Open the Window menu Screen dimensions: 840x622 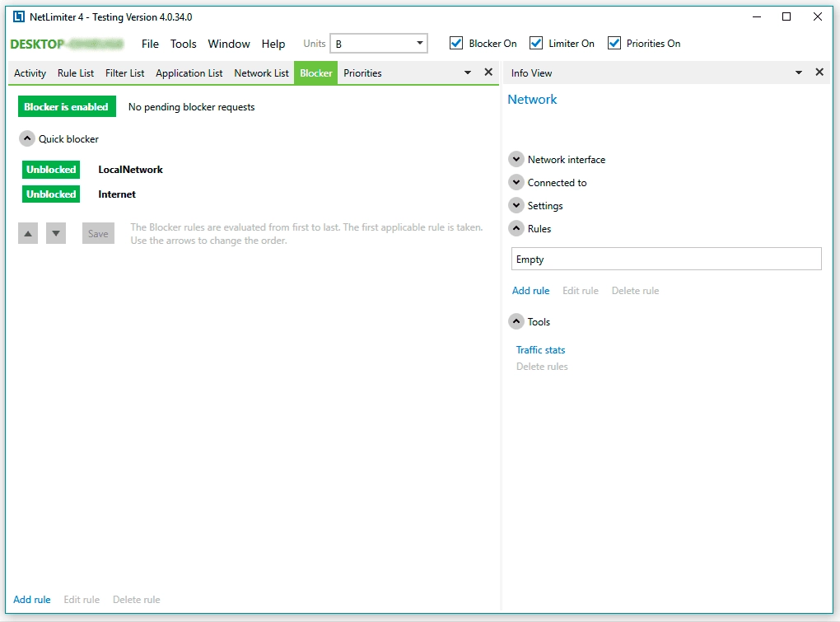pos(229,44)
